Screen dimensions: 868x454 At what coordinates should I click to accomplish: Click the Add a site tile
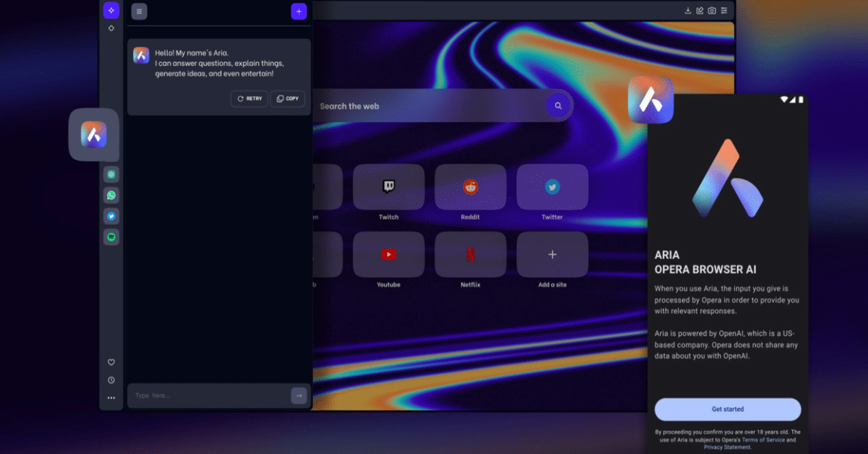click(553, 254)
